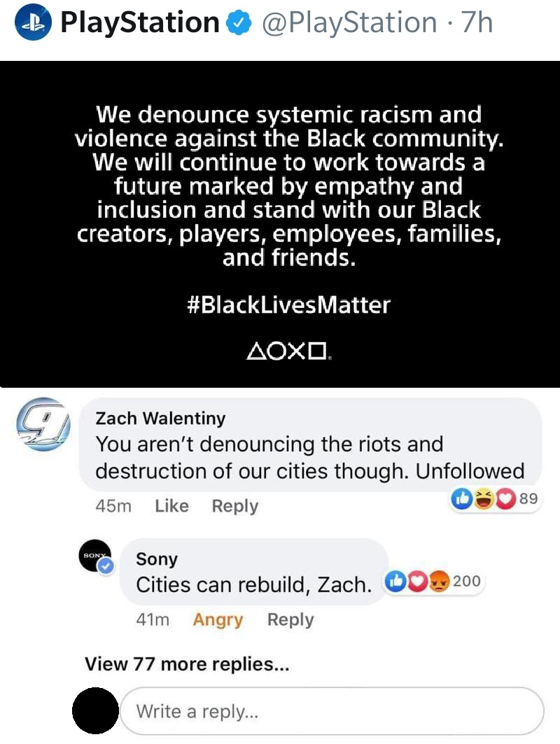Open Zach Walentiny's profile picture
Viewport: 560px width, 744px height.
pos(43,424)
